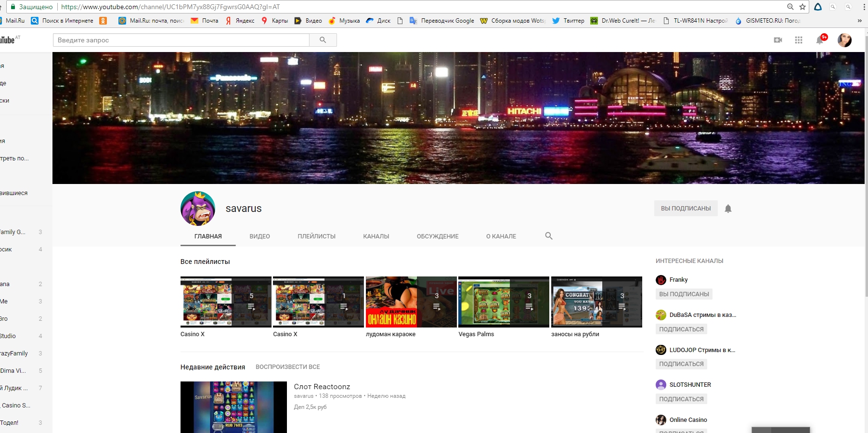868x433 pixels.
Task: Toggle the savarus subscription button ВЫ ПОДПИСАНЫ
Action: (x=686, y=209)
